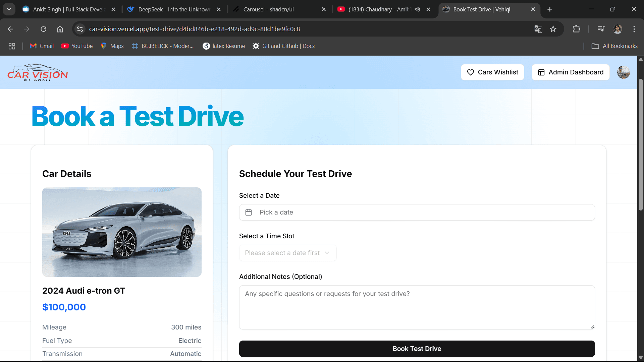Open Chrome three-dot menu

click(634, 29)
